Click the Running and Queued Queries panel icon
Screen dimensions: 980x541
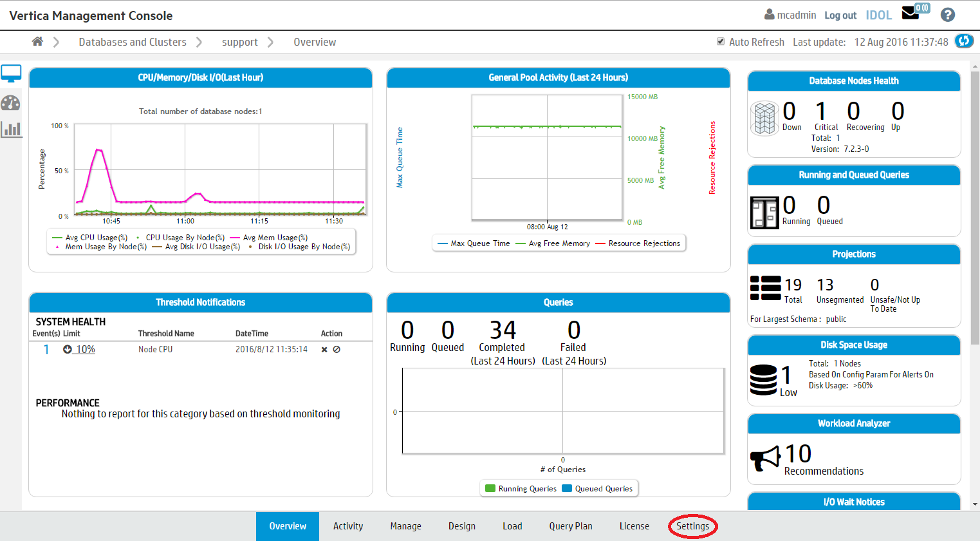point(764,213)
